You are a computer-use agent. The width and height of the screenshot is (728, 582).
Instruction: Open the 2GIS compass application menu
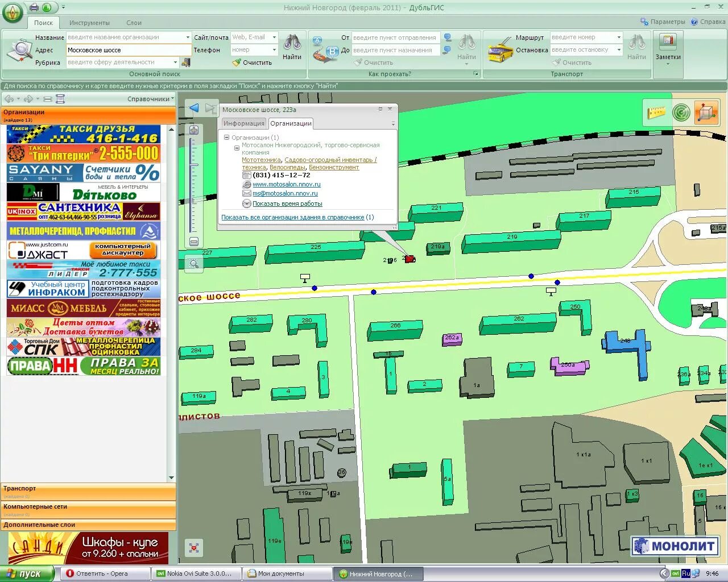tap(13, 13)
